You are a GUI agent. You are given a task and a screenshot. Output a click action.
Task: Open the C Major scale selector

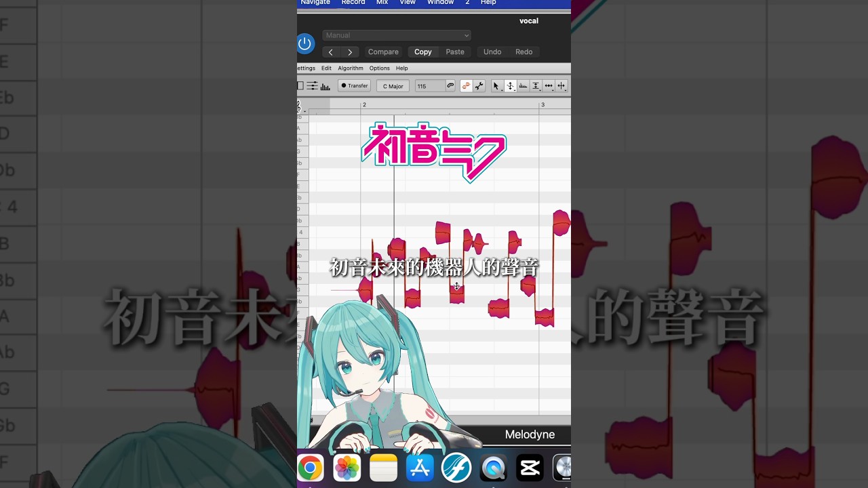pyautogui.click(x=393, y=86)
